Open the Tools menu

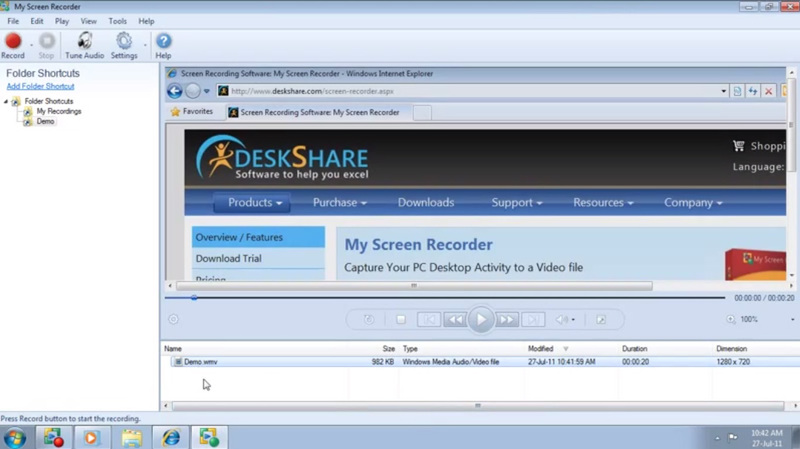tap(117, 21)
